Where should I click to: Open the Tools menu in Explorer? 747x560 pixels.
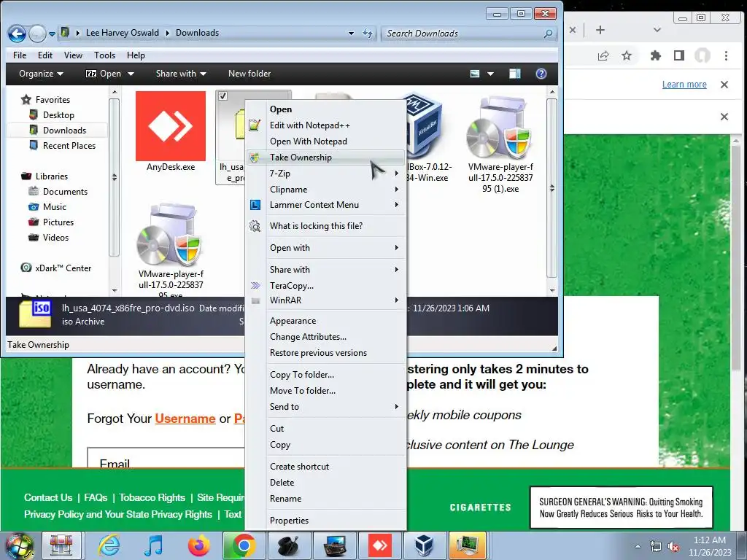(104, 55)
